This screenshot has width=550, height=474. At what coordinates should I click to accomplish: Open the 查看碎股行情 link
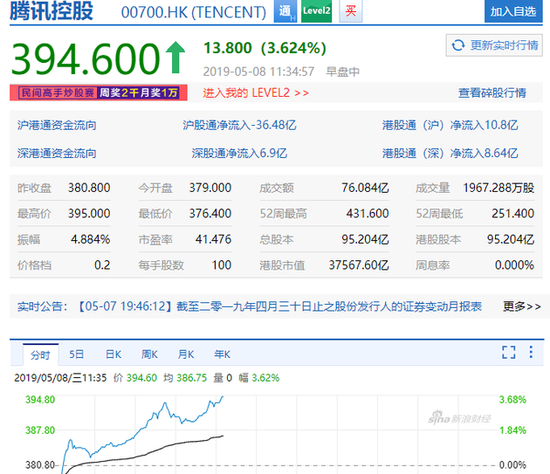[x=492, y=93]
